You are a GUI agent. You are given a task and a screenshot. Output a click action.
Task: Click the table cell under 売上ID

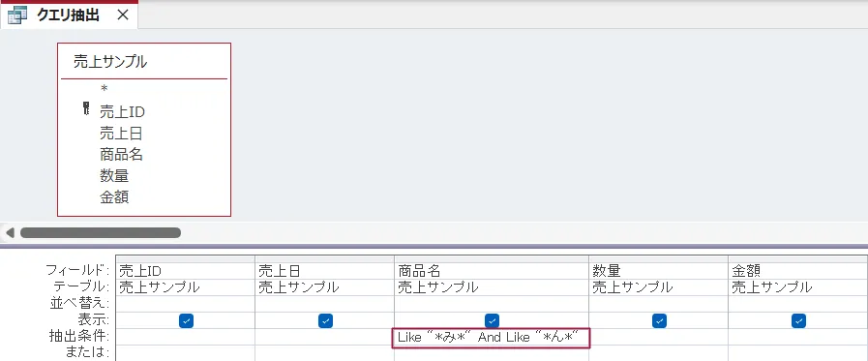(x=186, y=287)
